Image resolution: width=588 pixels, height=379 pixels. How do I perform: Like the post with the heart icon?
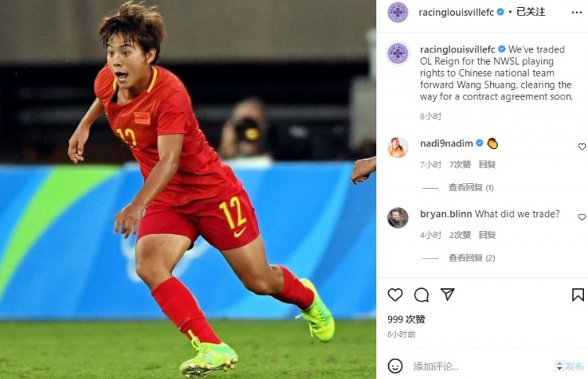tap(395, 294)
